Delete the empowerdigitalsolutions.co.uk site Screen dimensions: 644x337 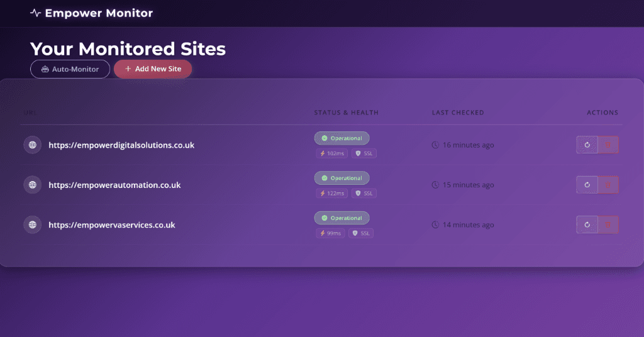pyautogui.click(x=608, y=145)
